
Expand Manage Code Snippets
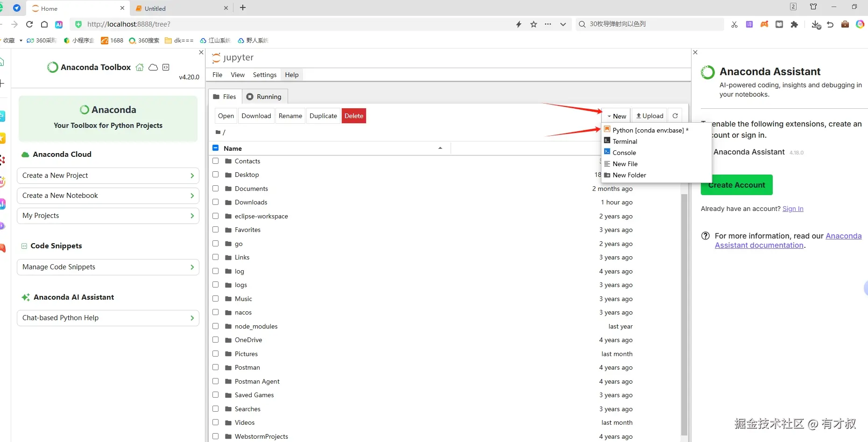(108, 267)
